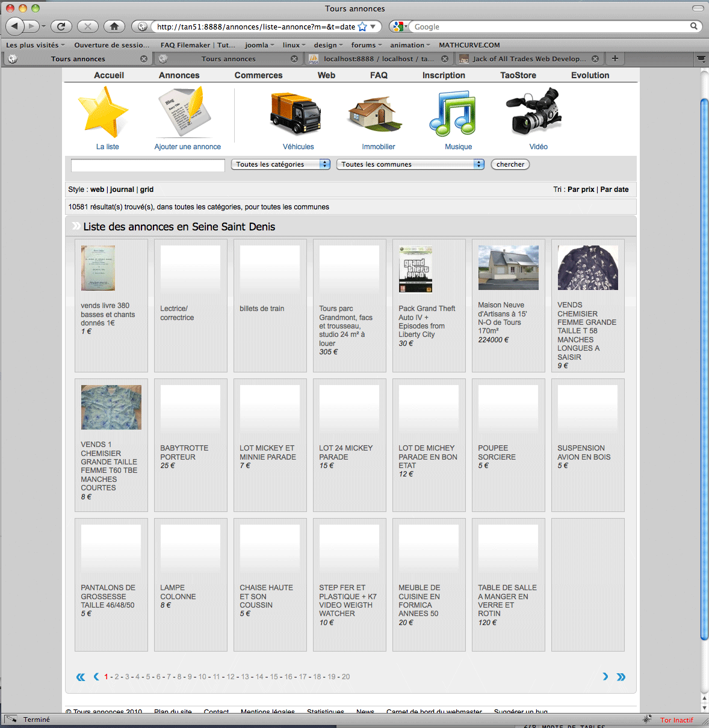
Task: Close the first 'Tours annonces' tab
Action: (x=144, y=59)
